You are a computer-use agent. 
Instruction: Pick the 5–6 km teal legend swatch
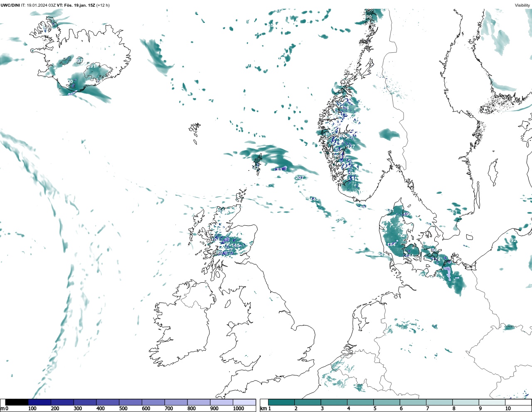click(x=387, y=402)
